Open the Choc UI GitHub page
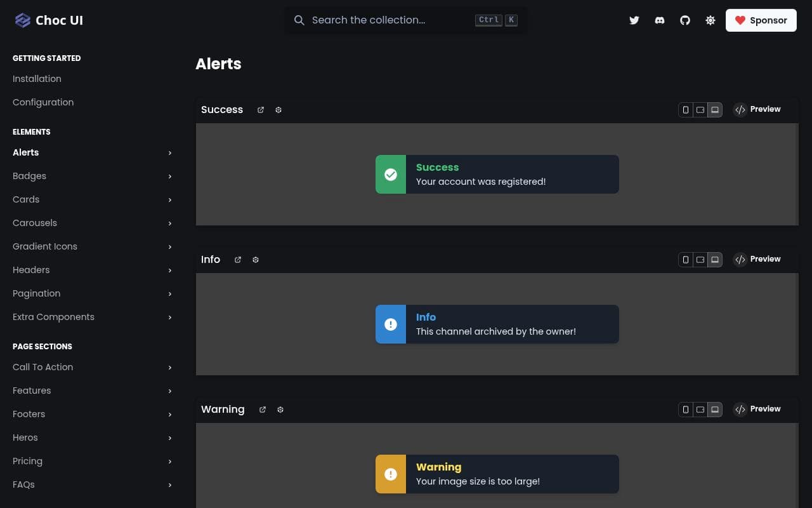The image size is (812, 508). coord(685,20)
